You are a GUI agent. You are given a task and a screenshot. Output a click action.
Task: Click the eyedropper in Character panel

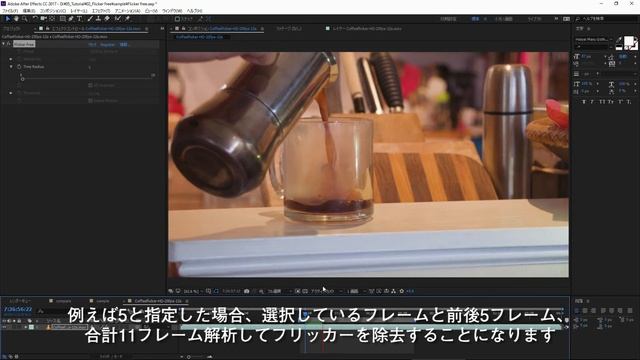click(619, 40)
